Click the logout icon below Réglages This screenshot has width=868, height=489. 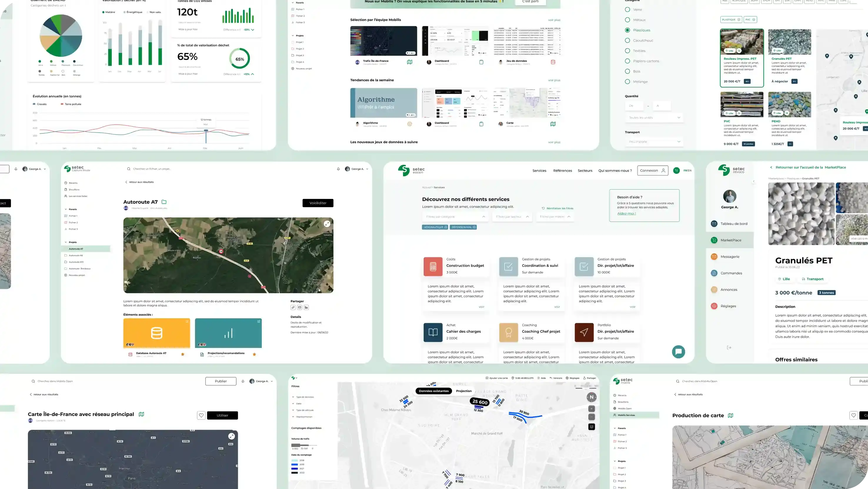pyautogui.click(x=729, y=348)
